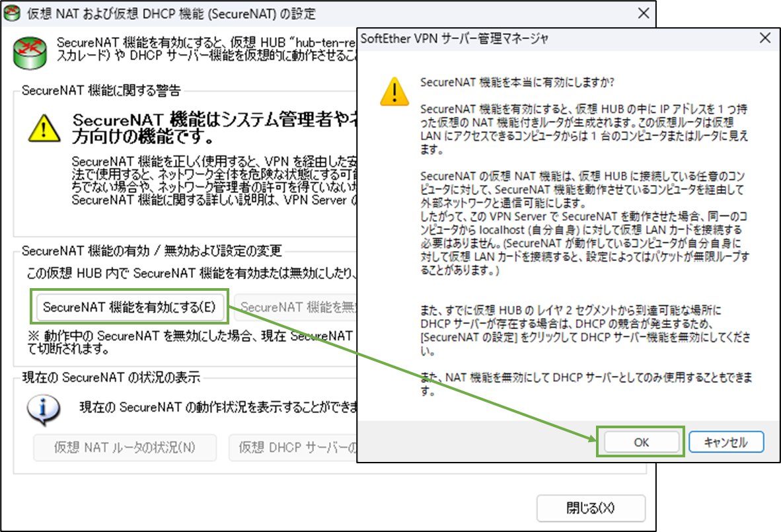Viewport: 781px width, 532px height.
Task: Click the heading SecureNAT 機能に関する警告
Action: pyautogui.click(x=101, y=90)
